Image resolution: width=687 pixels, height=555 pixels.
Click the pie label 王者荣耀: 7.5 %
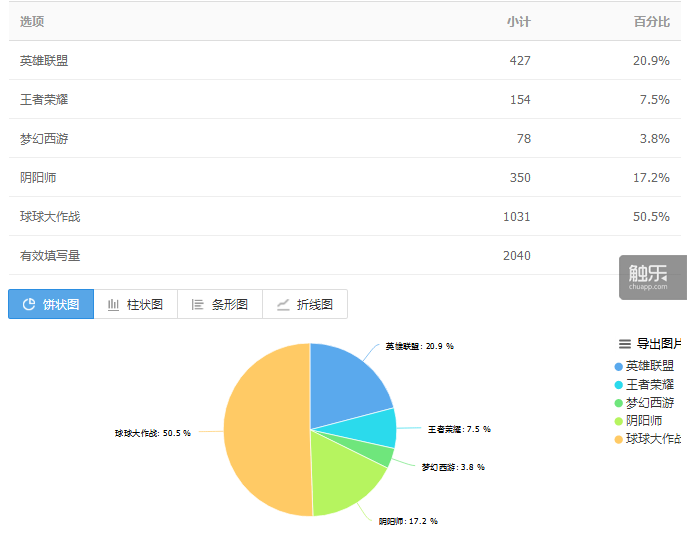(x=459, y=429)
